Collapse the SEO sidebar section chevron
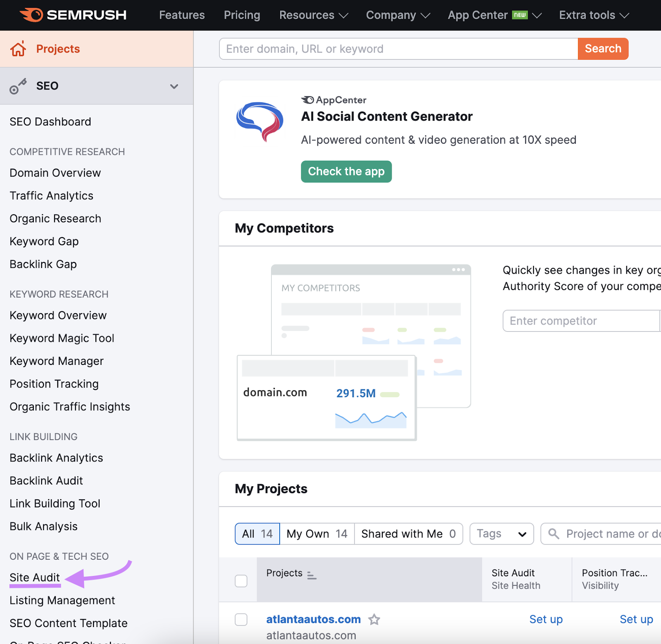This screenshot has height=644, width=661. pos(174,86)
